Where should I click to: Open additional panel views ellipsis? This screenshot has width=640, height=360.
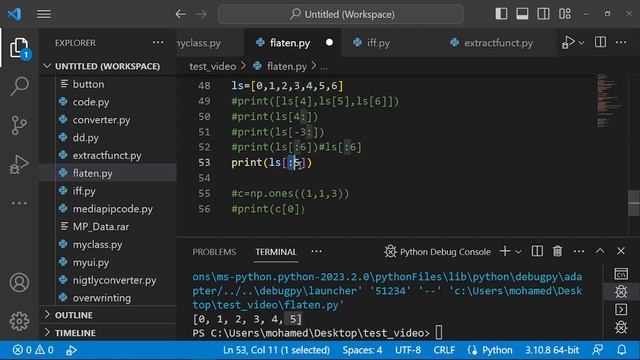click(316, 251)
